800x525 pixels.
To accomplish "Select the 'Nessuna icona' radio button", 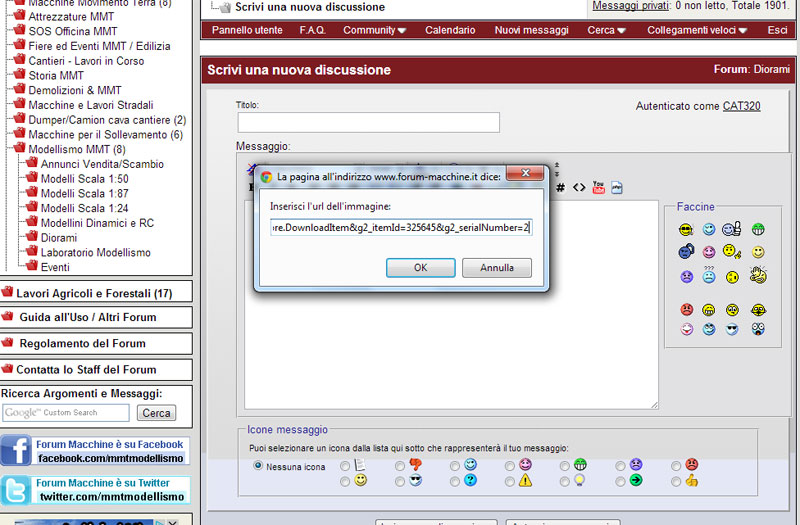I will click(258, 466).
